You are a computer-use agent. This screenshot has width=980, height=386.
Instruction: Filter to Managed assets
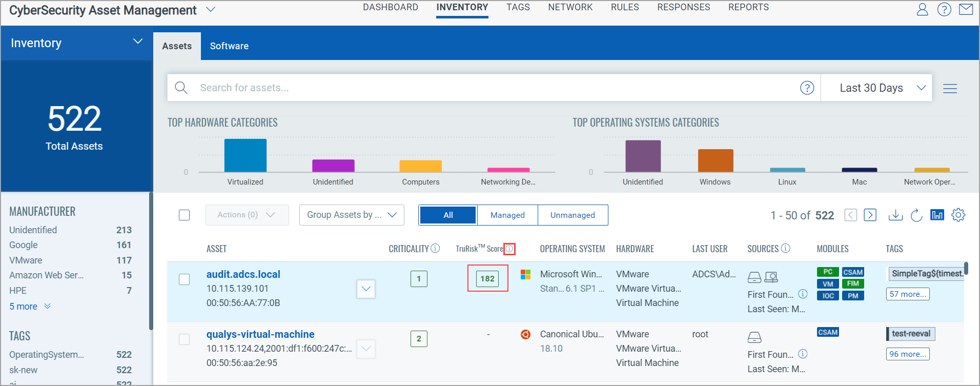507,215
